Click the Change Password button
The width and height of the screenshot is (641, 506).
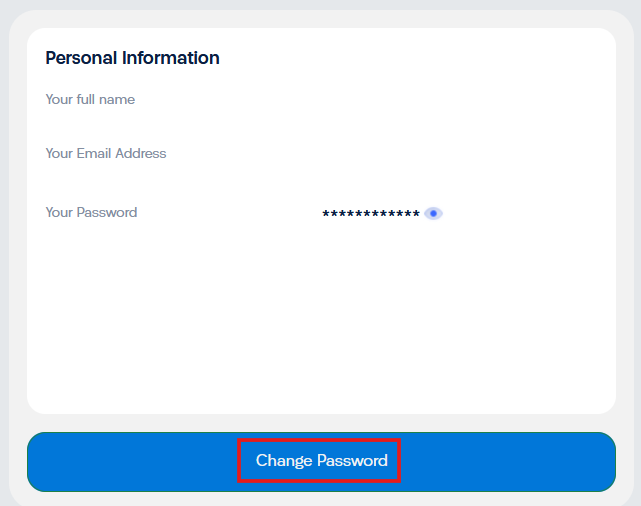point(321,462)
